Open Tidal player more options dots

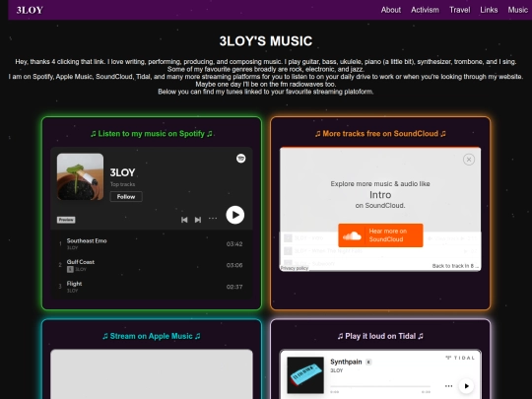448,386
